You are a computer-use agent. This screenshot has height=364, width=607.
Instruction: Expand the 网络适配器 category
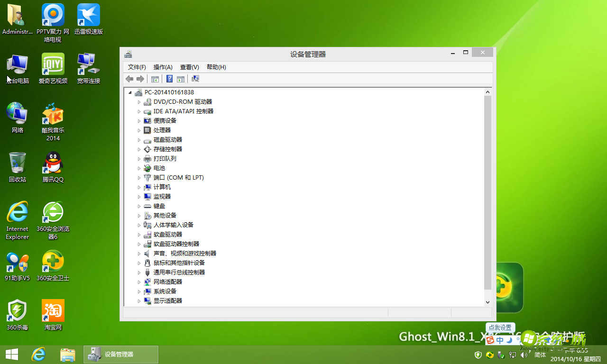138,282
